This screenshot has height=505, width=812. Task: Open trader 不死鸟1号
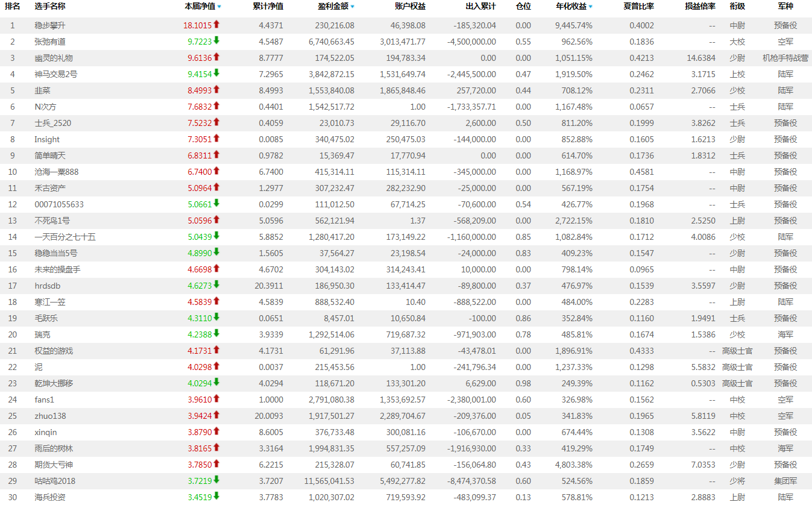coord(52,221)
